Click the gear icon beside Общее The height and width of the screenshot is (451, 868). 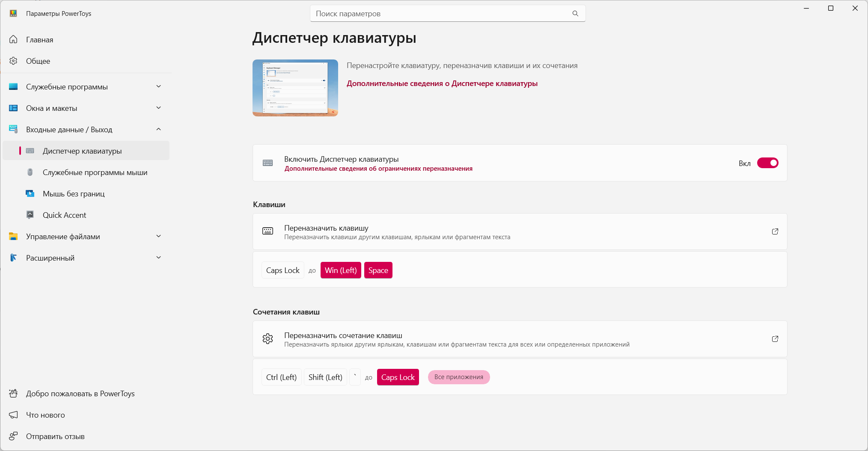[x=13, y=61]
